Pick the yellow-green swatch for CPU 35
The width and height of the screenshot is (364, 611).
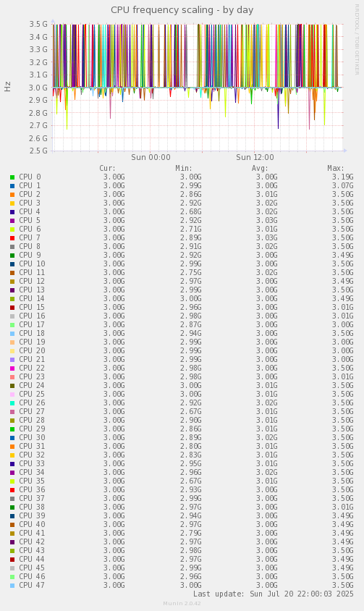click(x=12, y=481)
